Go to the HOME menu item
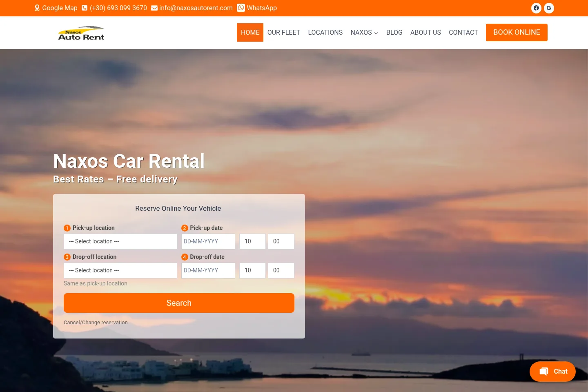Screen dimensions: 588x392 250,32
